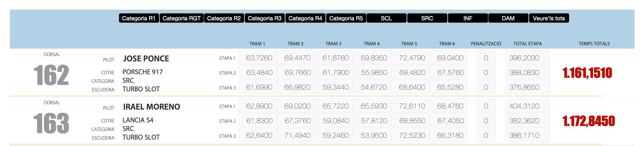The height and width of the screenshot is (146, 644).
Task: Open Categoria R3 classification
Action: click(x=265, y=18)
